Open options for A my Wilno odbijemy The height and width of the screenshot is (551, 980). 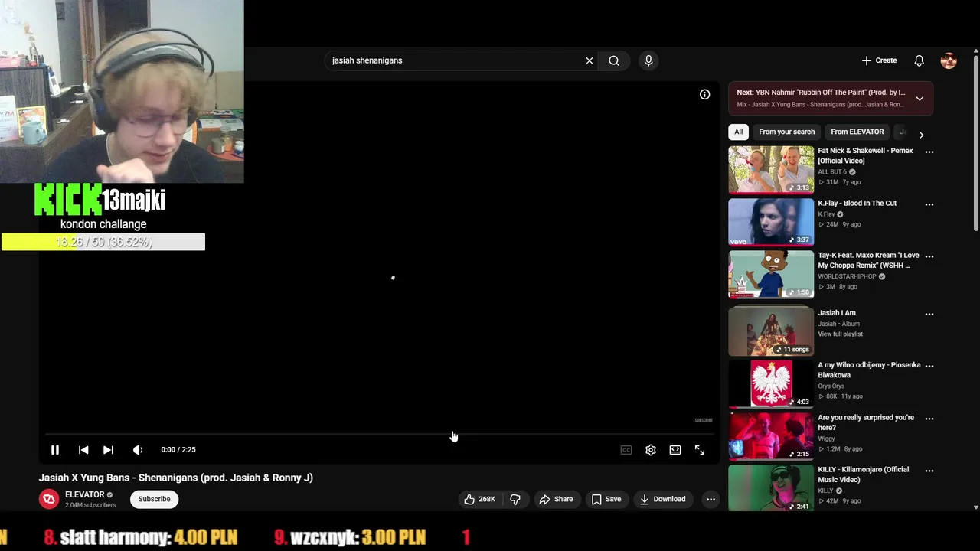pyautogui.click(x=929, y=366)
